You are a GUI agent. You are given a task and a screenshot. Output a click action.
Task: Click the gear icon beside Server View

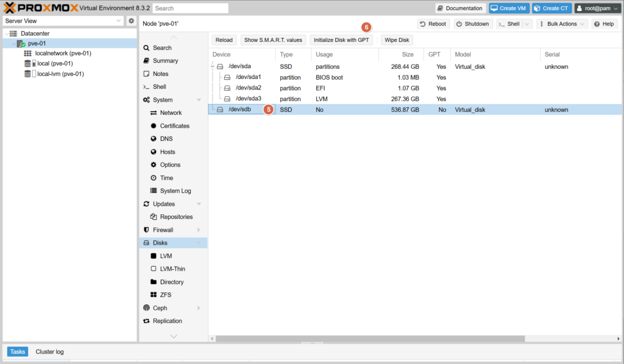tap(131, 21)
